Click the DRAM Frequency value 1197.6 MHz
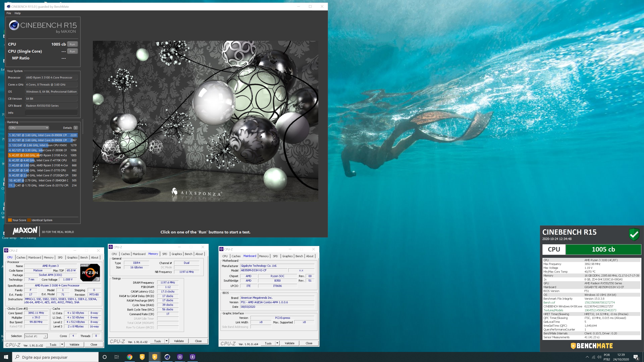This screenshot has width=644, height=362. (x=168, y=282)
